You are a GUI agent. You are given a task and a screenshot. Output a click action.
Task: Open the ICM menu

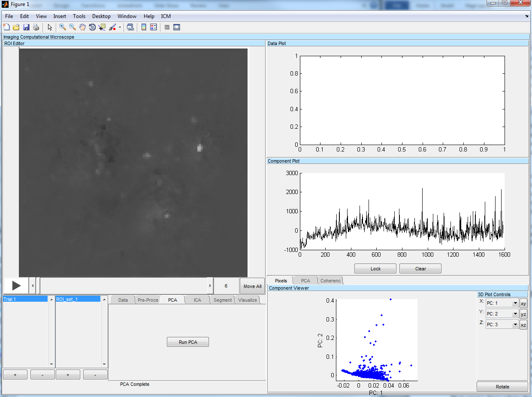click(166, 16)
